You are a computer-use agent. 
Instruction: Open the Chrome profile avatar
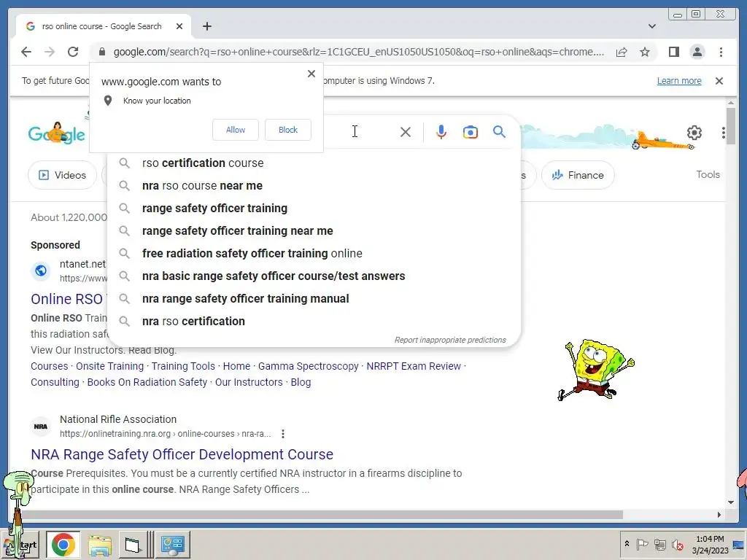(x=697, y=52)
